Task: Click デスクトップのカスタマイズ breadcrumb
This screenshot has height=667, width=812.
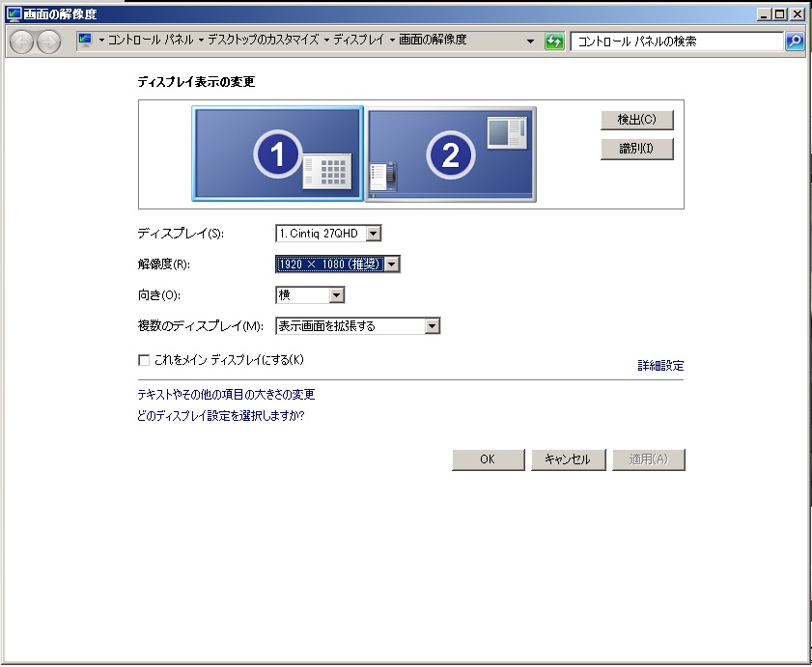Action: coord(263,40)
